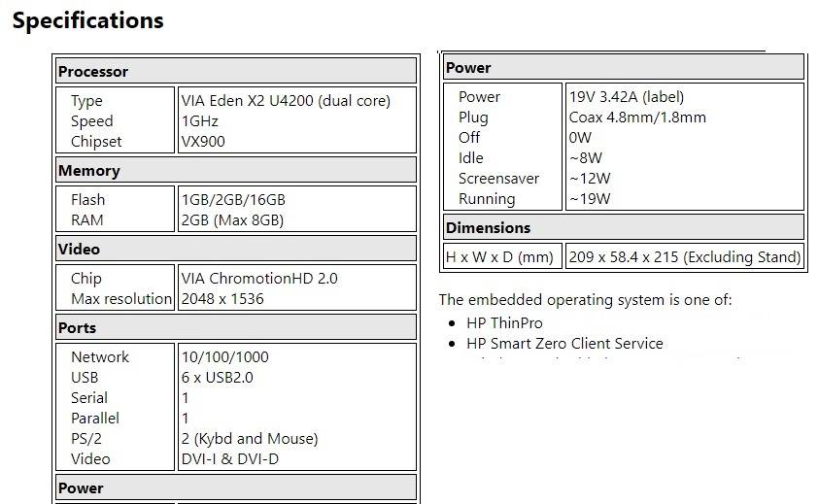
Task: Click the VX900 chipset value
Action: 203,142
